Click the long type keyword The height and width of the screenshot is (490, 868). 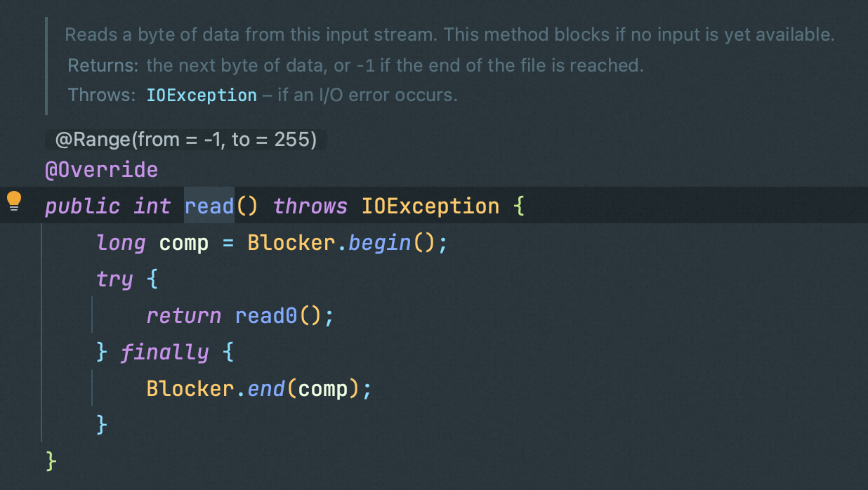121,243
